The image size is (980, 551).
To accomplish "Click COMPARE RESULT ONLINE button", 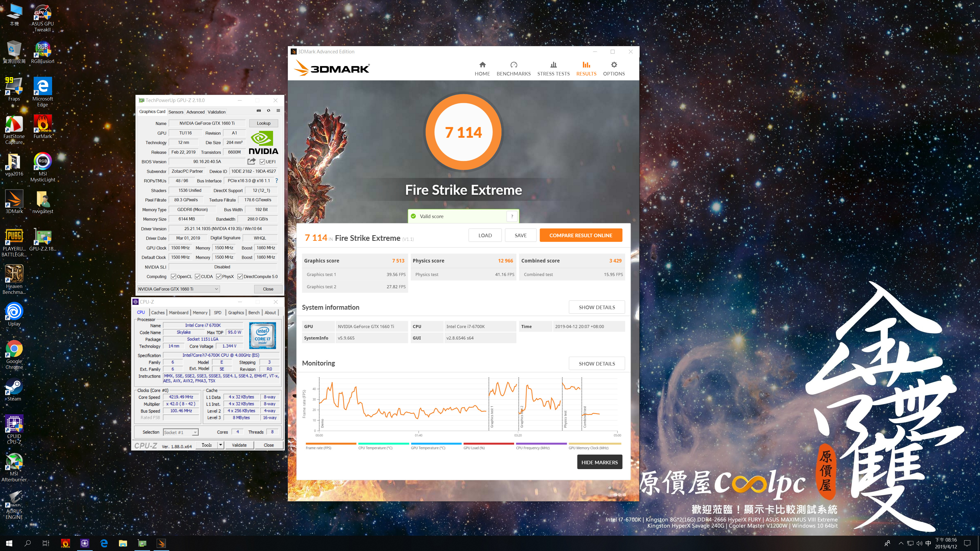I will 581,235.
